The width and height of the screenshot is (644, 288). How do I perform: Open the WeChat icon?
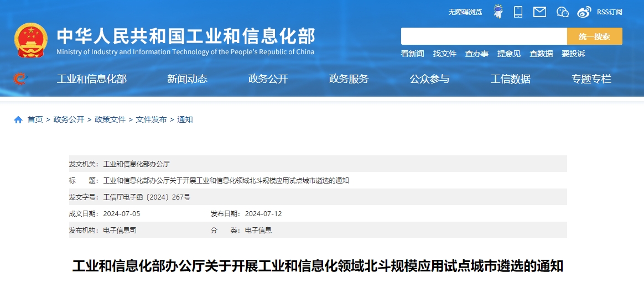tap(563, 12)
